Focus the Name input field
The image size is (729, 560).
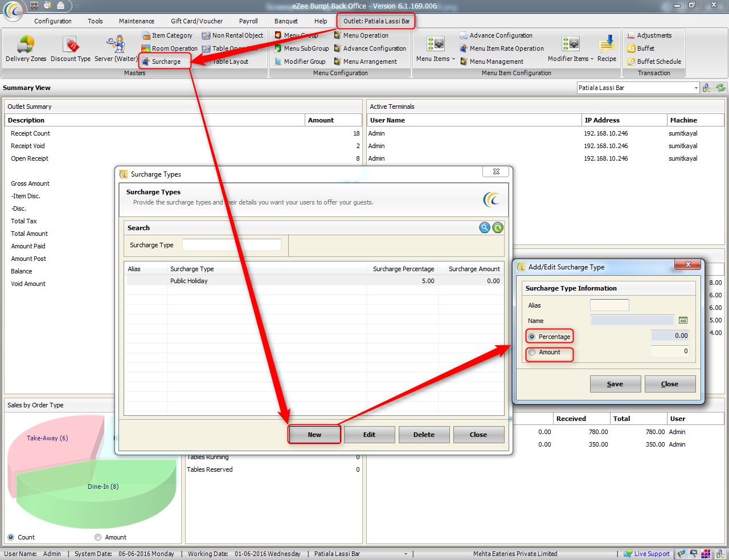click(x=632, y=321)
